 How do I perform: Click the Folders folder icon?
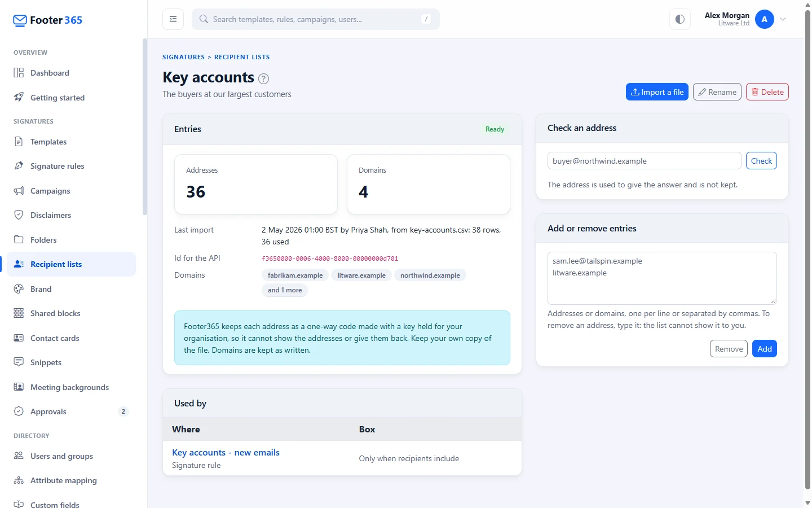[19, 239]
